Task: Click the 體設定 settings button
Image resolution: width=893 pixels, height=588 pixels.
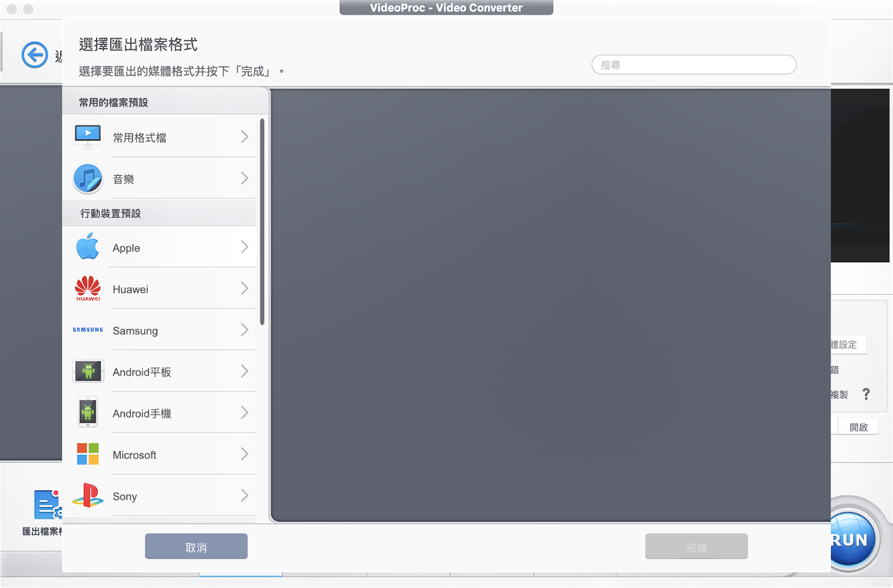Action: (847, 345)
